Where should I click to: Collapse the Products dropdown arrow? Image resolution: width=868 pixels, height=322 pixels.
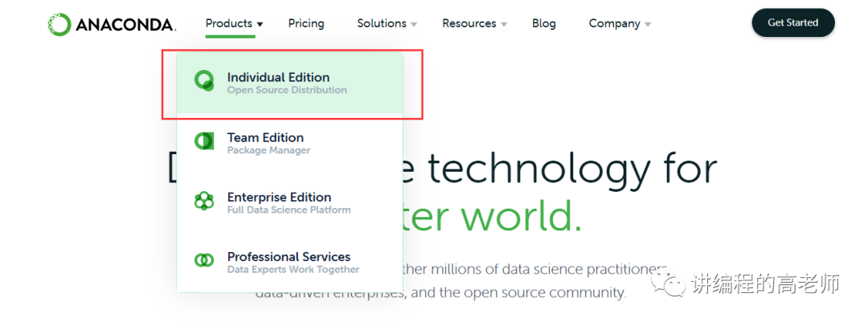point(260,24)
